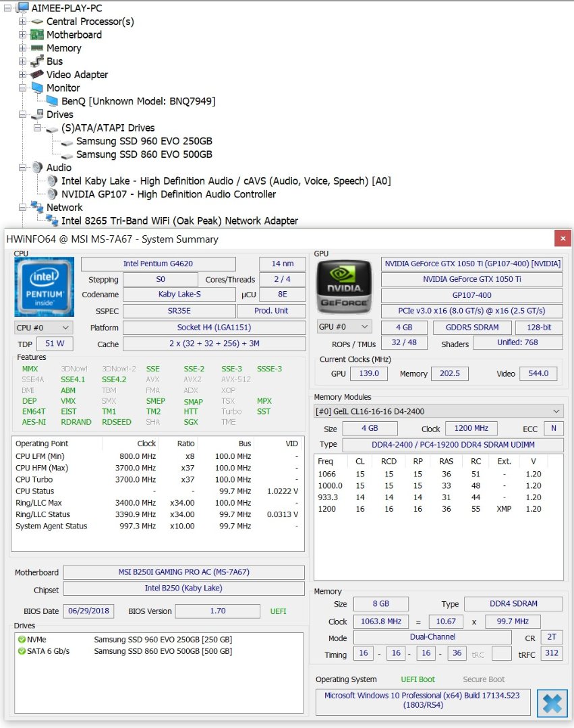Select Intel Kaby Lake High Definition Audio item
The height and width of the screenshot is (728, 574).
coord(226,181)
